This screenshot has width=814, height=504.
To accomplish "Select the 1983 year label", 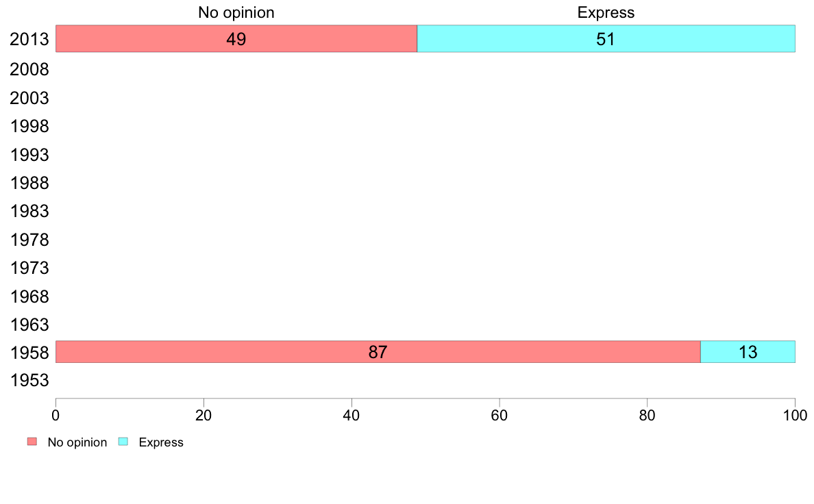I will [x=29, y=211].
